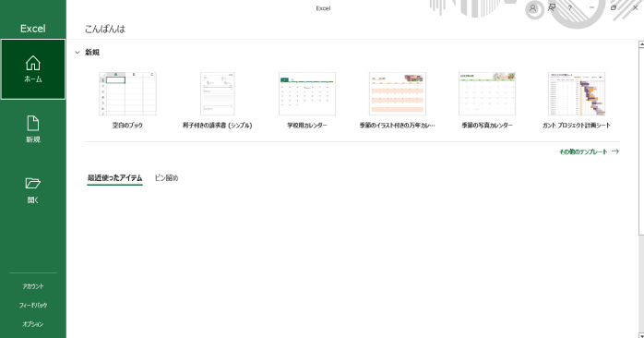
Task: Open the 新規 (New) page in sidebar
Action: point(33,129)
